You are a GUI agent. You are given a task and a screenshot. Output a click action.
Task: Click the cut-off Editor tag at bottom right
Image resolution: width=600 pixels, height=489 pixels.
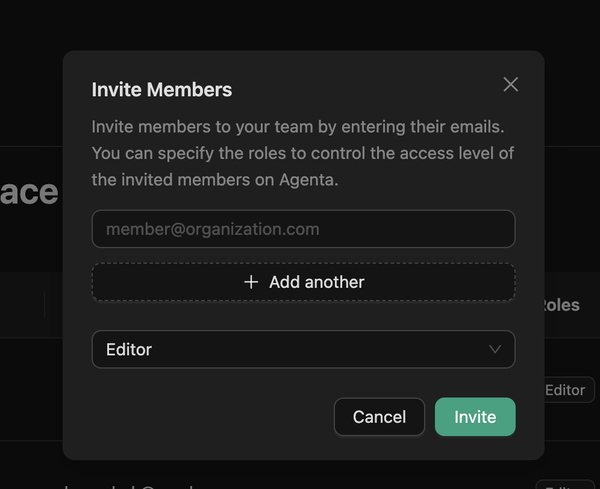pyautogui.click(x=566, y=485)
